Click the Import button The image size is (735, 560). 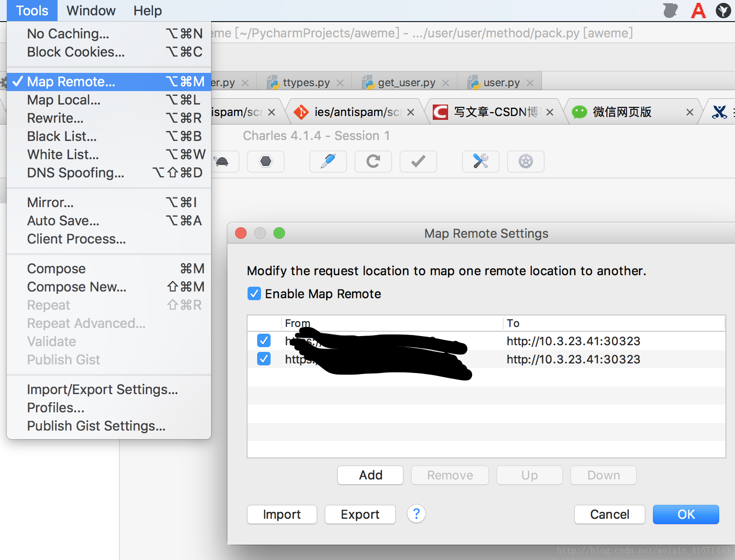[x=282, y=514]
